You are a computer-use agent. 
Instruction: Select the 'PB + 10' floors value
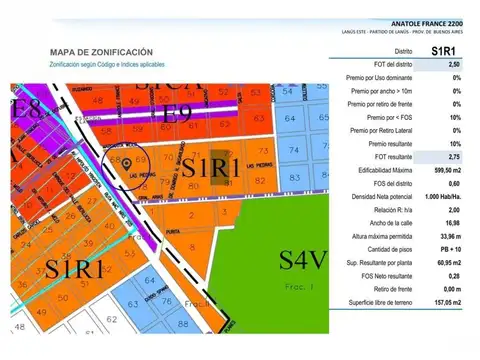click(451, 249)
